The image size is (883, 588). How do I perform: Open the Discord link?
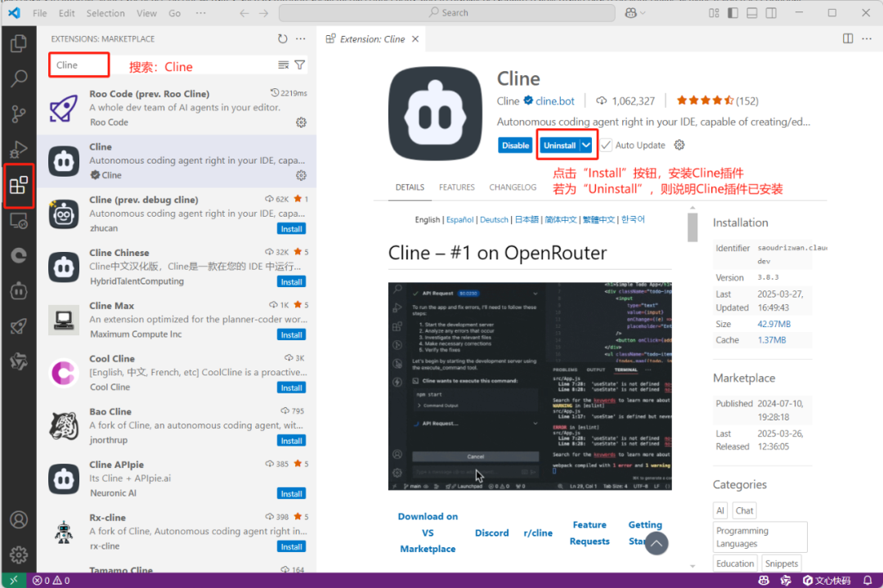(491, 532)
